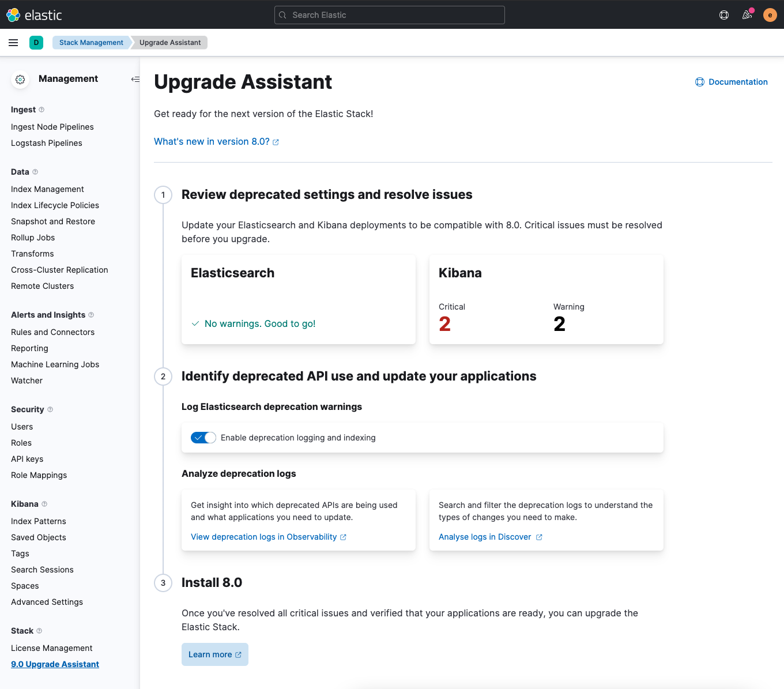Go to License Management
This screenshot has width=784, height=689.
tap(51, 648)
